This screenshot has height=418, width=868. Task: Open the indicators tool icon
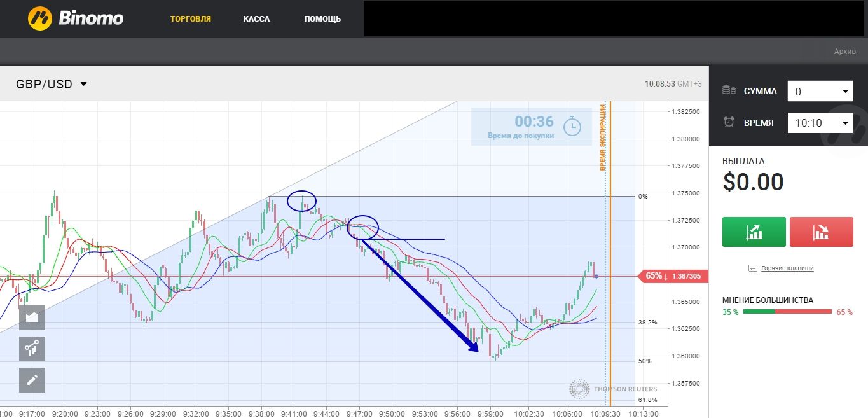(32, 349)
